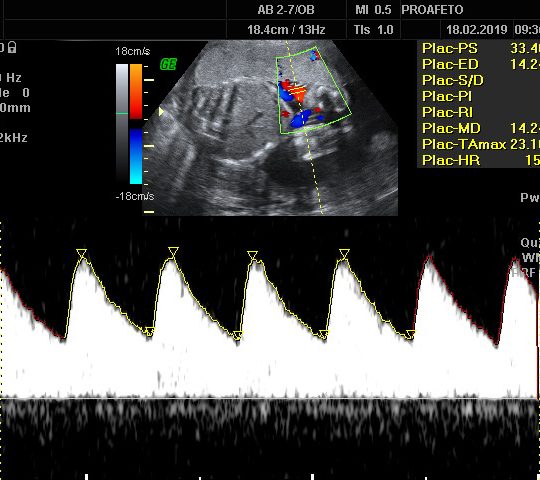Click the green color Doppler region box
This screenshot has height=480, width=540.
pyautogui.click(x=313, y=90)
